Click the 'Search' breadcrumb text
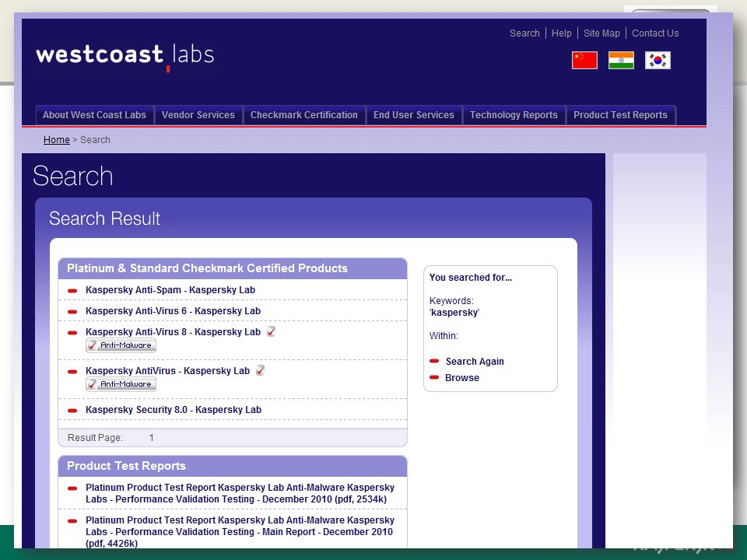Viewport: 747px width, 560px height. pos(95,140)
